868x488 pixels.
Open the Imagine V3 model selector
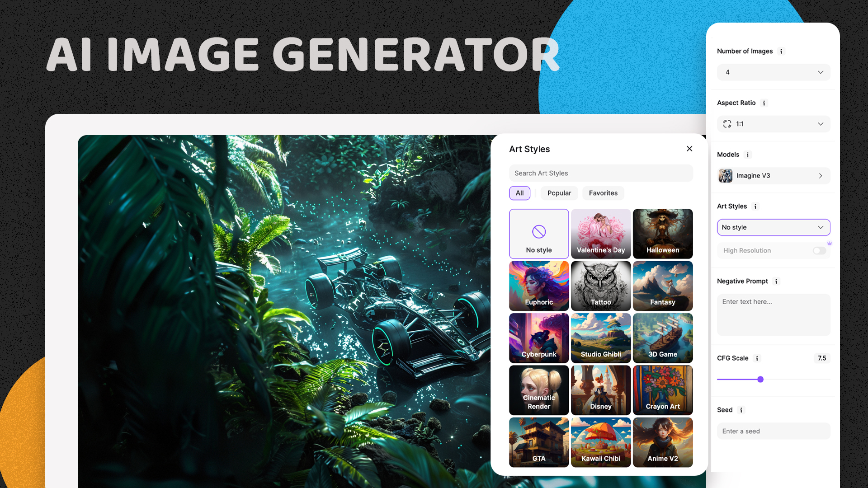(773, 175)
